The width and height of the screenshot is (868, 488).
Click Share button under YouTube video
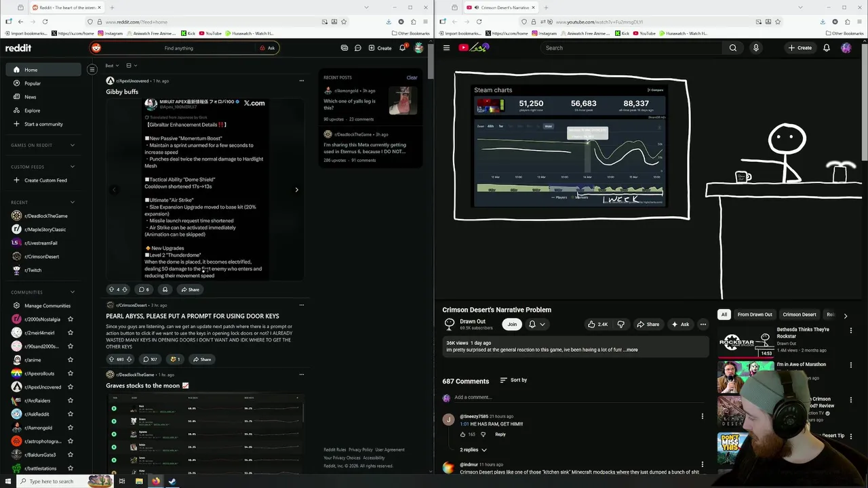pos(648,324)
